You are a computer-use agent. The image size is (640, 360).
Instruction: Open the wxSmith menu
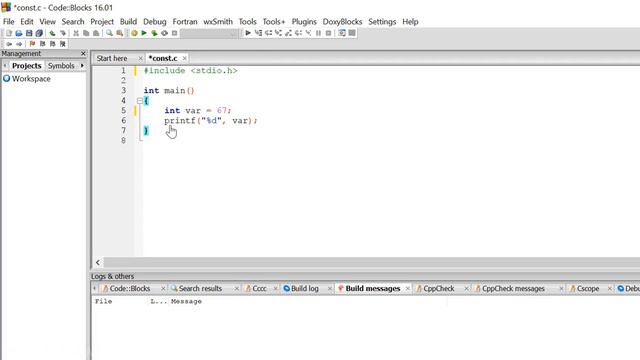[x=218, y=22]
